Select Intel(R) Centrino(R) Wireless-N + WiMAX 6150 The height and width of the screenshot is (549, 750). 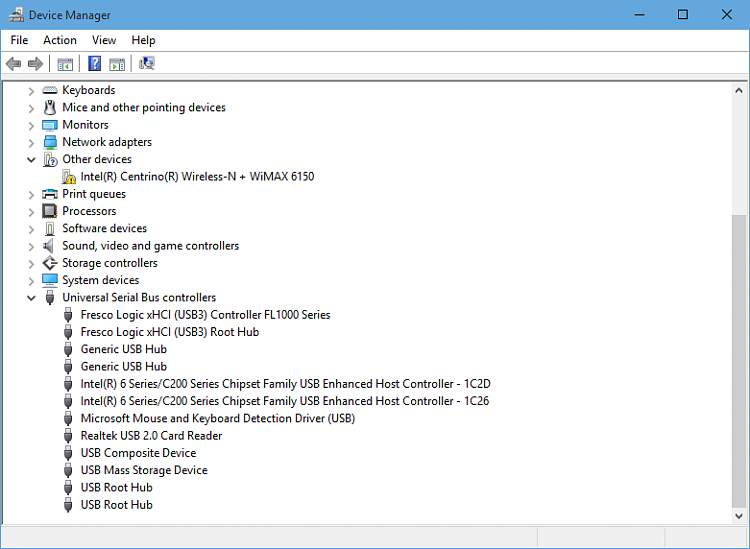tap(197, 176)
